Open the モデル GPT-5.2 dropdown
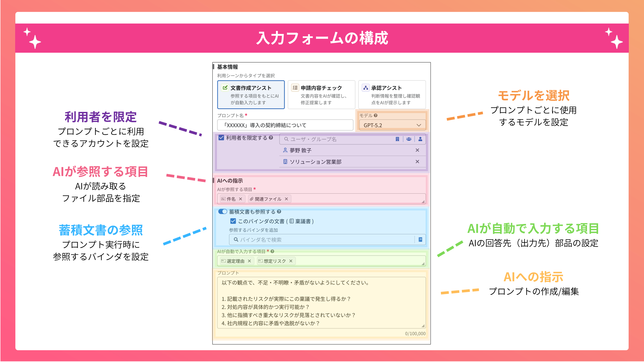Image resolution: width=644 pixels, height=362 pixels. (392, 125)
